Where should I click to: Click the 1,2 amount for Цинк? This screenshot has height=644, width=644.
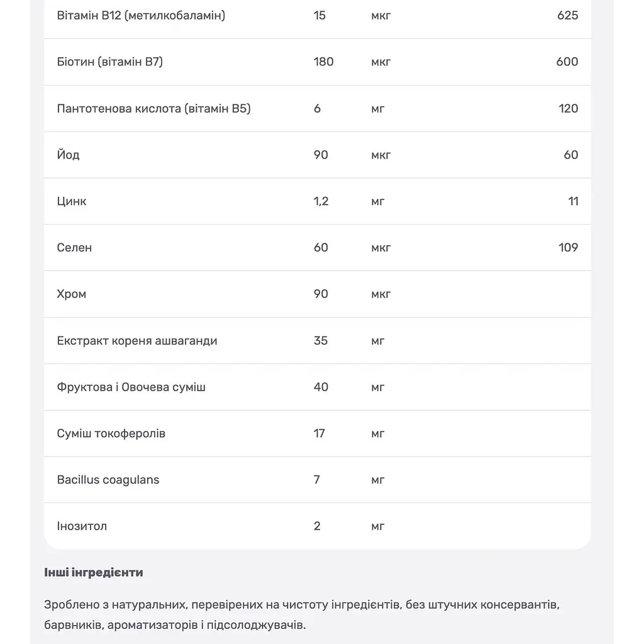click(x=321, y=201)
